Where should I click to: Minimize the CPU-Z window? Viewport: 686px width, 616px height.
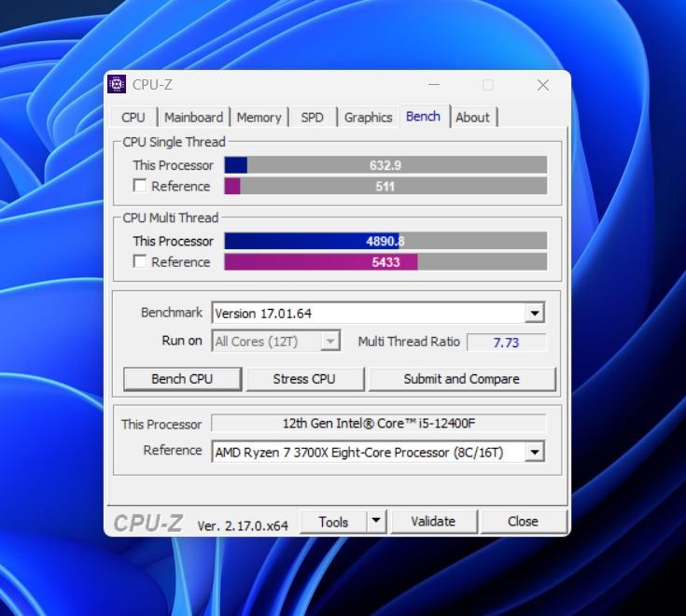(x=434, y=85)
